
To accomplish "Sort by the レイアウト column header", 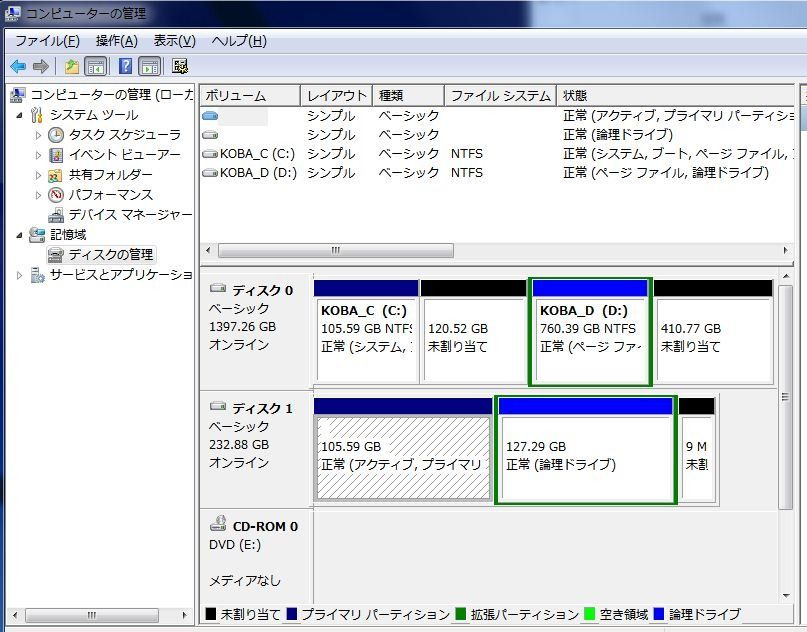I will pos(336,96).
